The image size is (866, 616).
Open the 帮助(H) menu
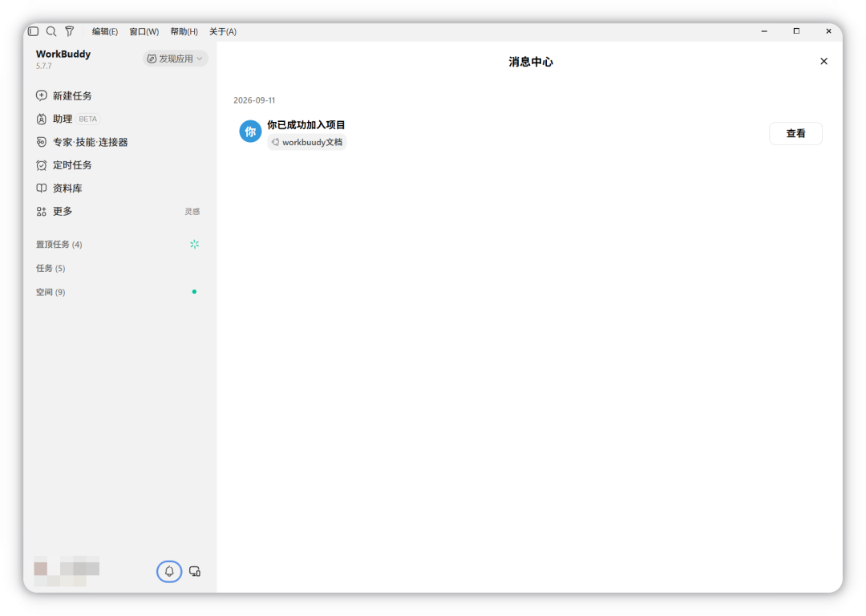pos(184,31)
